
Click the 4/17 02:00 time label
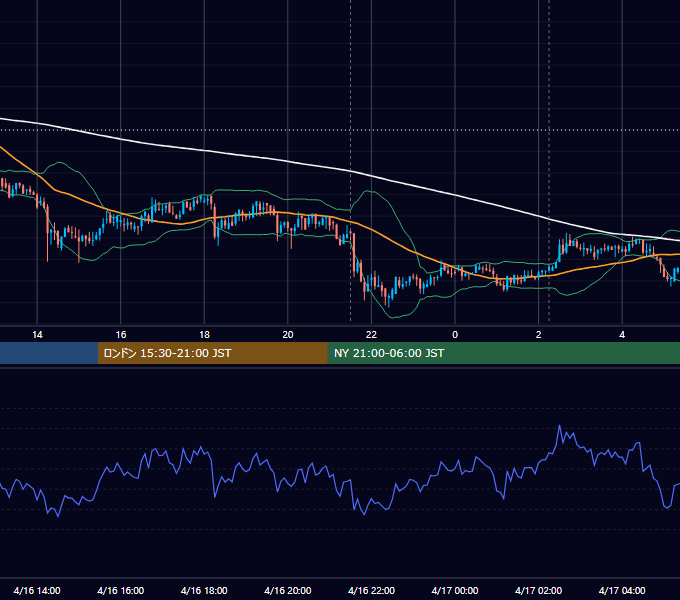(x=539, y=590)
